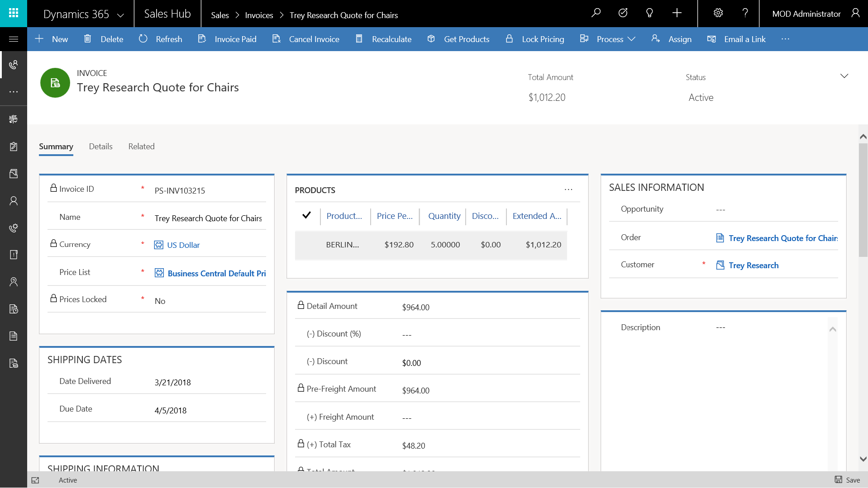Expand the invoice header chevron
This screenshot has height=488, width=868.
coord(844,76)
